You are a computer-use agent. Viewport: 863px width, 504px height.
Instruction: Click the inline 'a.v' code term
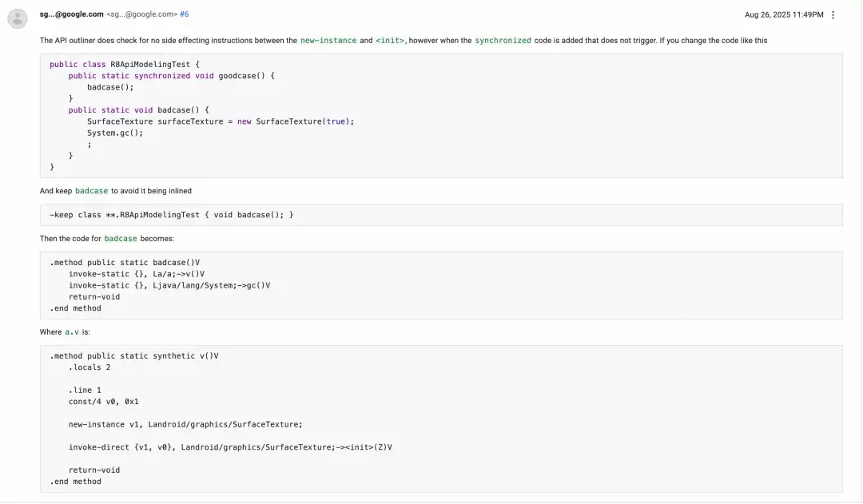[x=72, y=331]
